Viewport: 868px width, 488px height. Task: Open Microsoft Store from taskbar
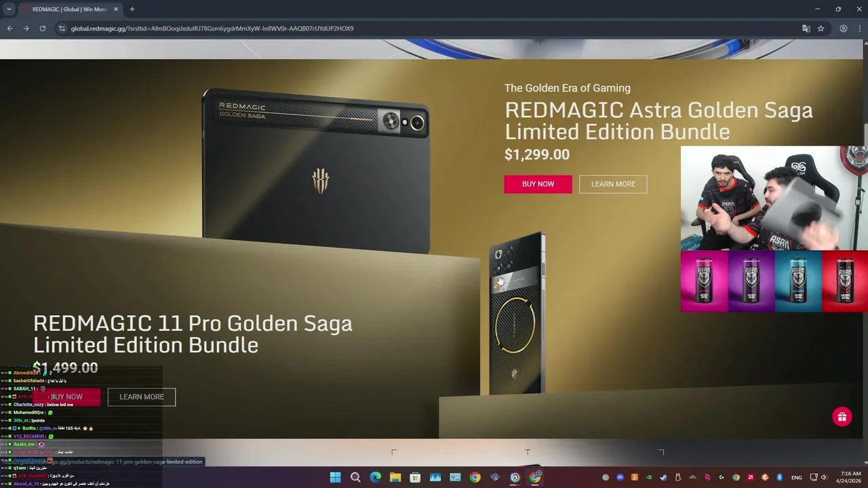(x=415, y=477)
